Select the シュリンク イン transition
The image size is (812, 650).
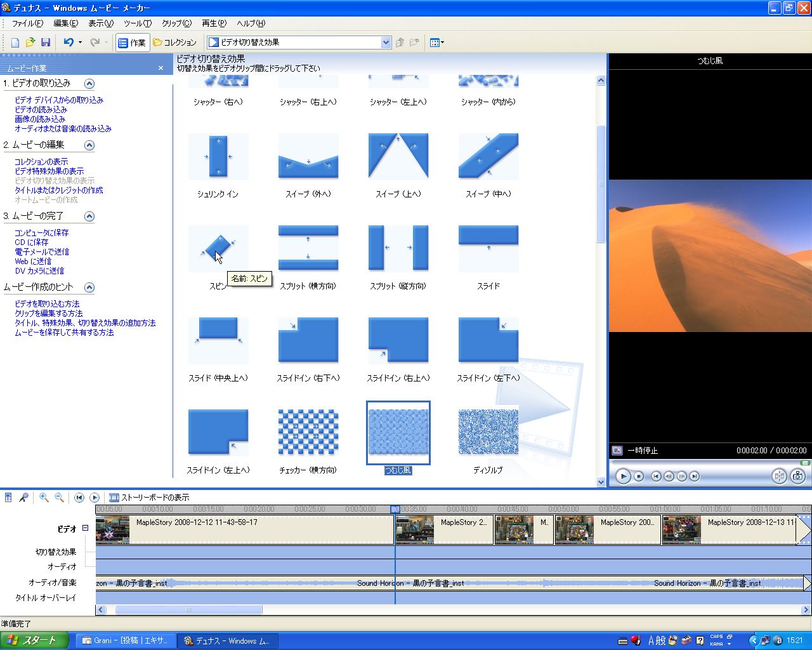pyautogui.click(x=218, y=156)
